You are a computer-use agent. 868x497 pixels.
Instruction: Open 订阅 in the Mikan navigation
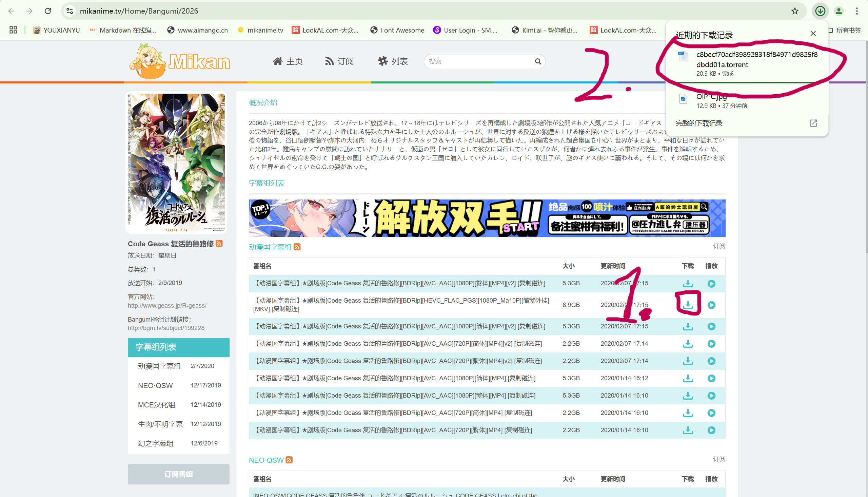(x=339, y=61)
